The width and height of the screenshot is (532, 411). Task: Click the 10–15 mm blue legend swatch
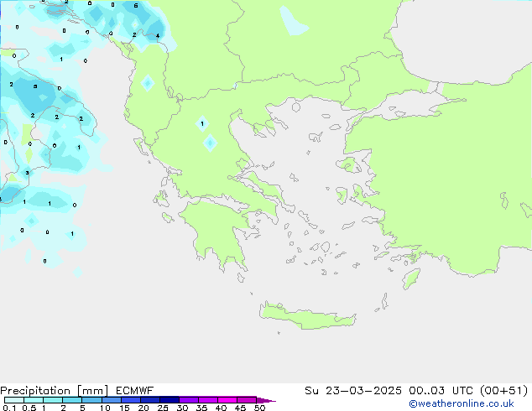click(112, 400)
